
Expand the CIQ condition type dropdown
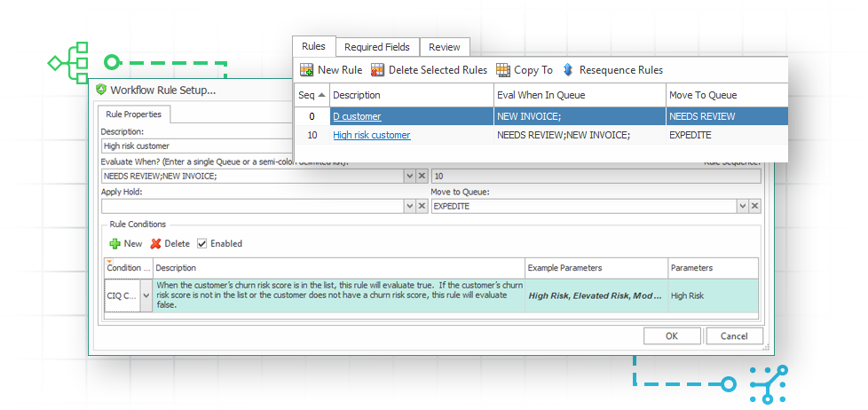point(146,296)
